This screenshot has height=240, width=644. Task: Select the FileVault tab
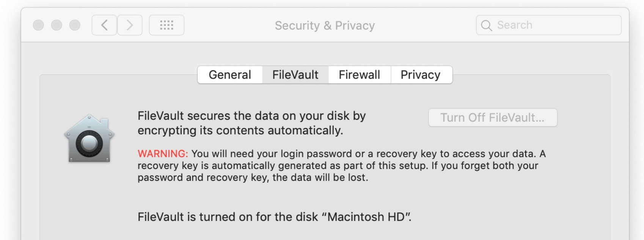(295, 75)
